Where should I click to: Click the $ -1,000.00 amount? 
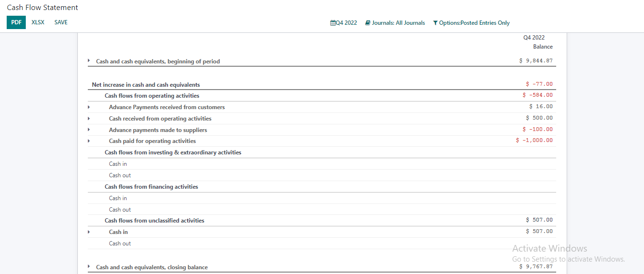click(x=534, y=140)
